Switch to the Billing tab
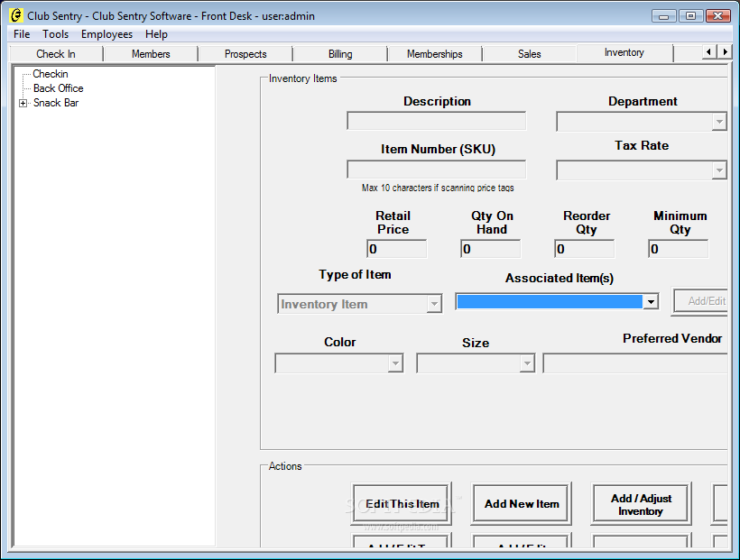 point(340,54)
